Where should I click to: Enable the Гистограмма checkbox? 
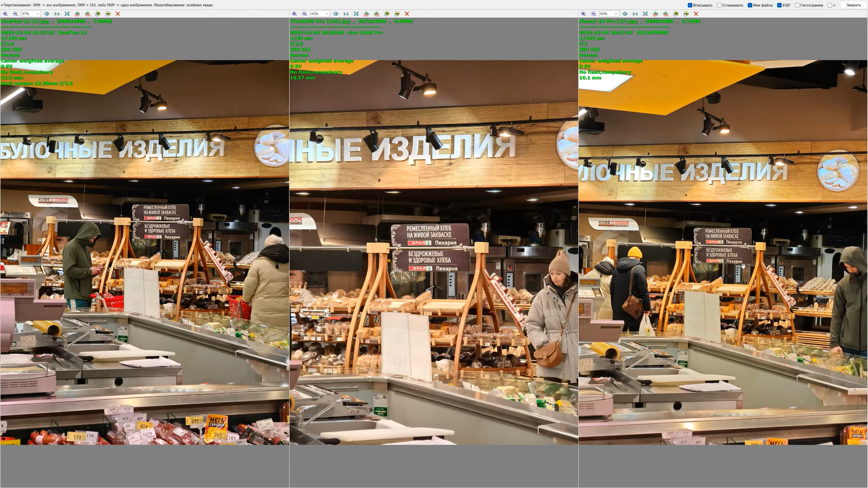click(797, 5)
